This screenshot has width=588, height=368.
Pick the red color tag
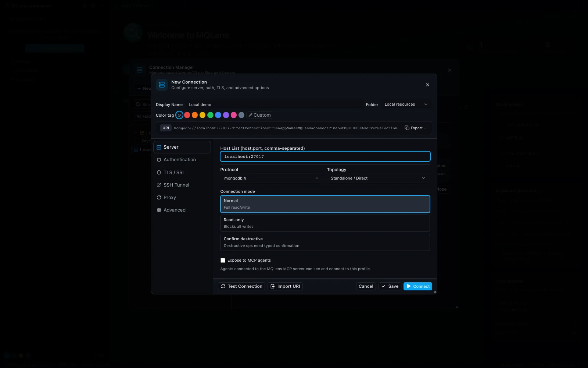pyautogui.click(x=187, y=115)
